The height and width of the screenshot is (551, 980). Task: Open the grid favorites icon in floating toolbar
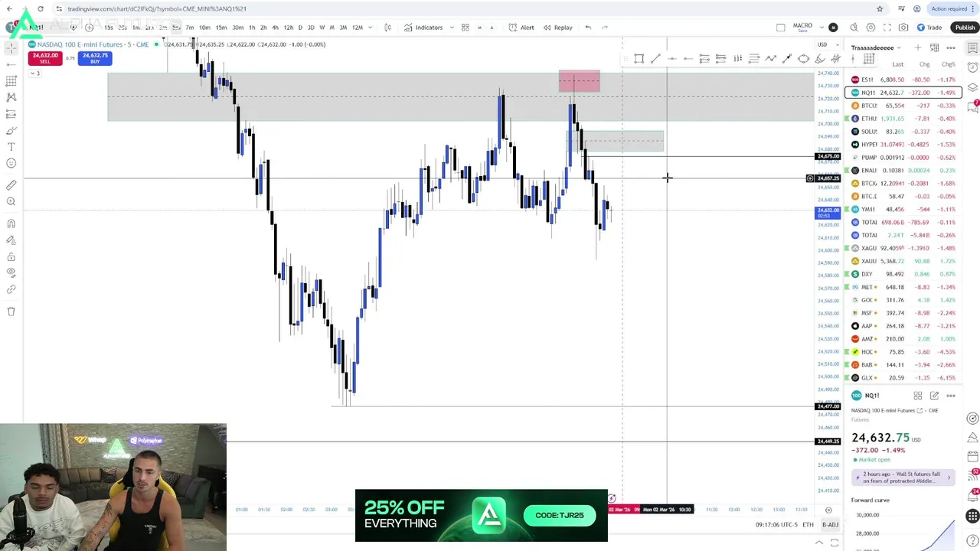point(869,59)
